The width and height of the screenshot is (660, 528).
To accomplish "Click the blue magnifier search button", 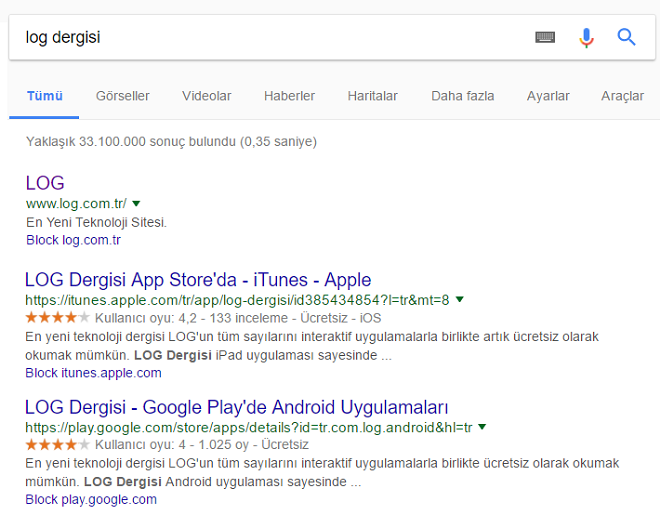I will pos(626,37).
